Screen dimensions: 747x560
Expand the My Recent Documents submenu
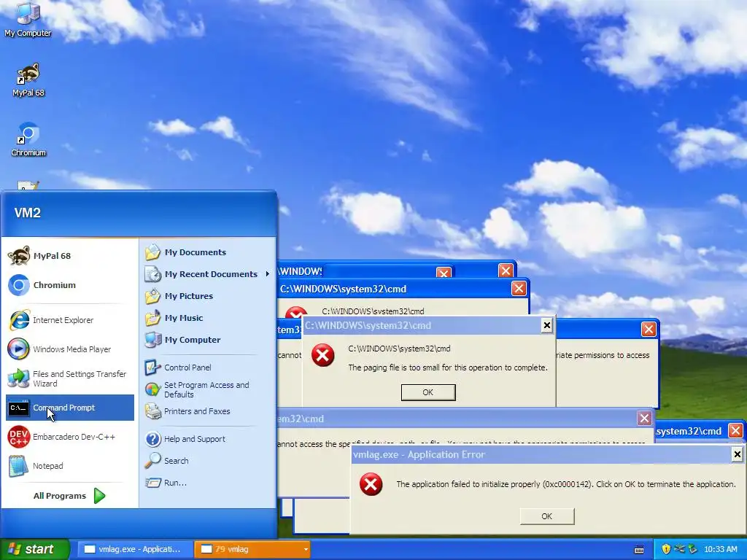pyautogui.click(x=207, y=274)
